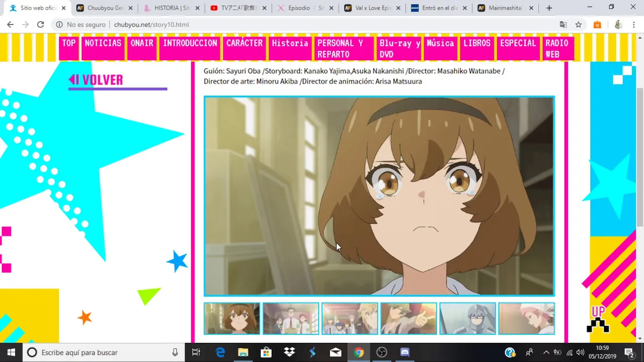Viewport: 644px width, 362px height.
Task: Close the YouTube TVアニメ tab
Action: [x=264, y=8]
